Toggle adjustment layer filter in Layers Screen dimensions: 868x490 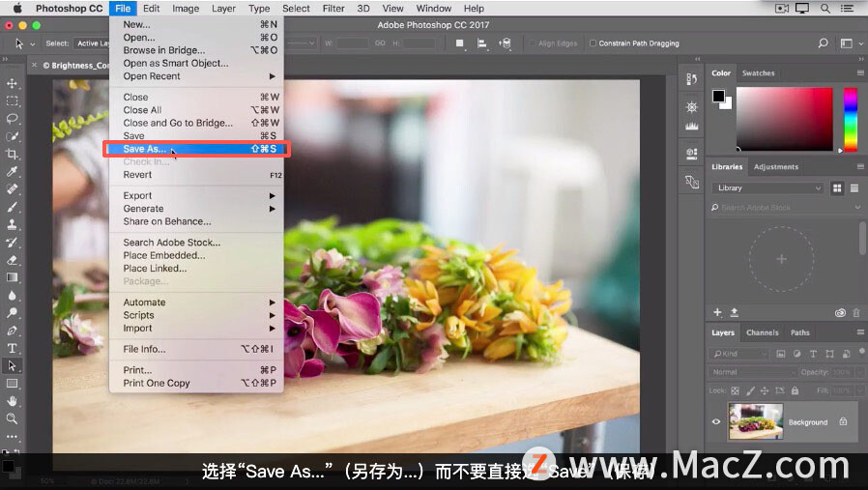coord(796,354)
